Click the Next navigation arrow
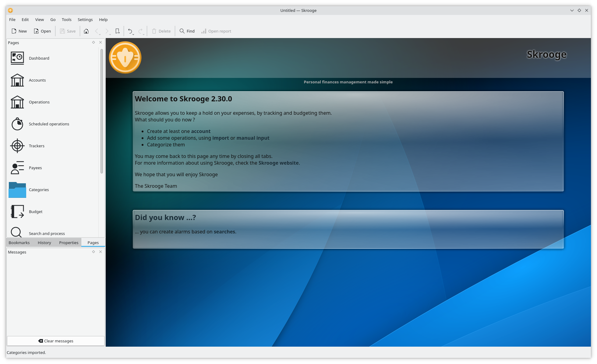Image resolution: width=597 pixels, height=364 pixels. (x=107, y=31)
